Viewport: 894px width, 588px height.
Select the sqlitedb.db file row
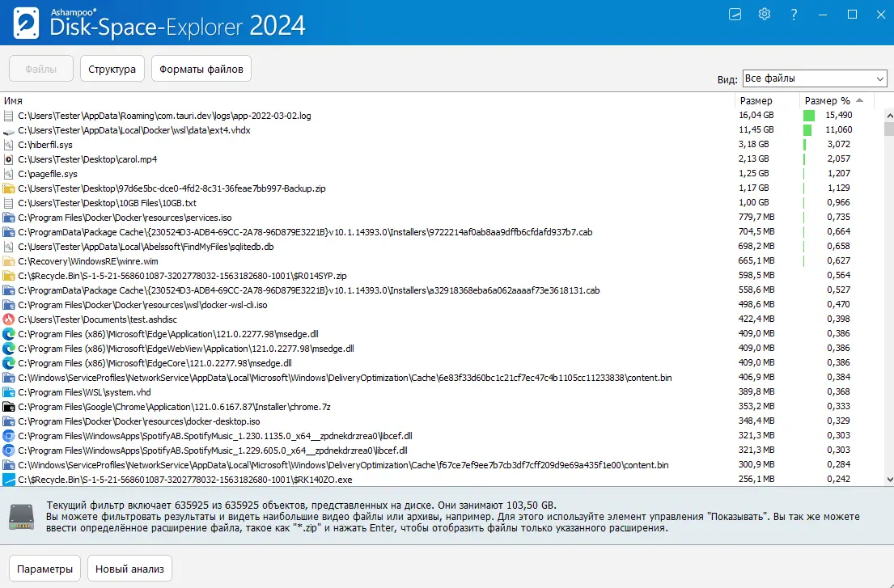[442, 247]
